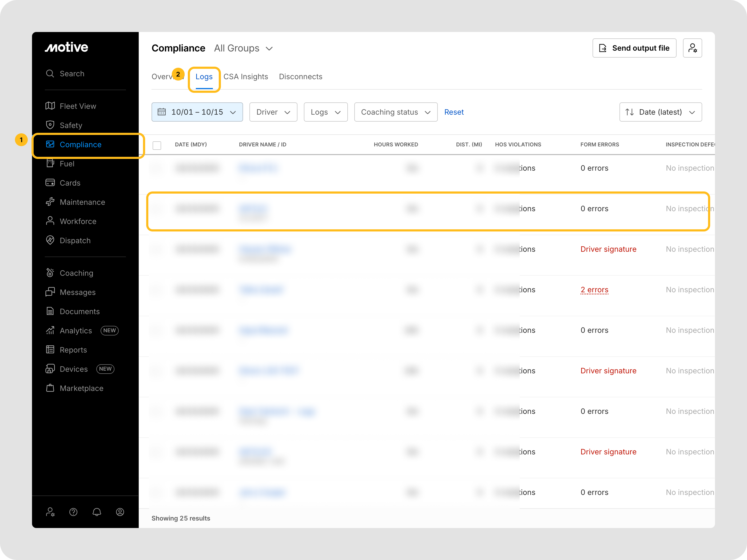Open the help question mark icon
Image resolution: width=747 pixels, height=560 pixels.
click(73, 512)
